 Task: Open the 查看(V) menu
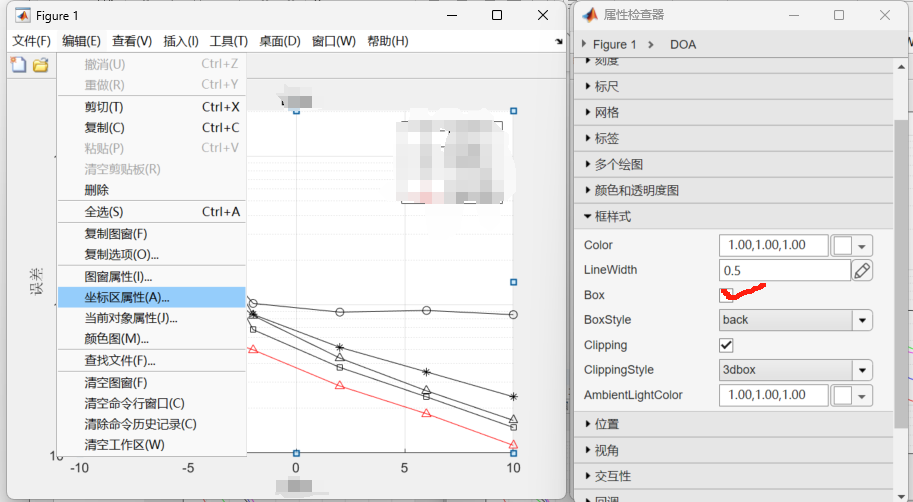[132, 41]
